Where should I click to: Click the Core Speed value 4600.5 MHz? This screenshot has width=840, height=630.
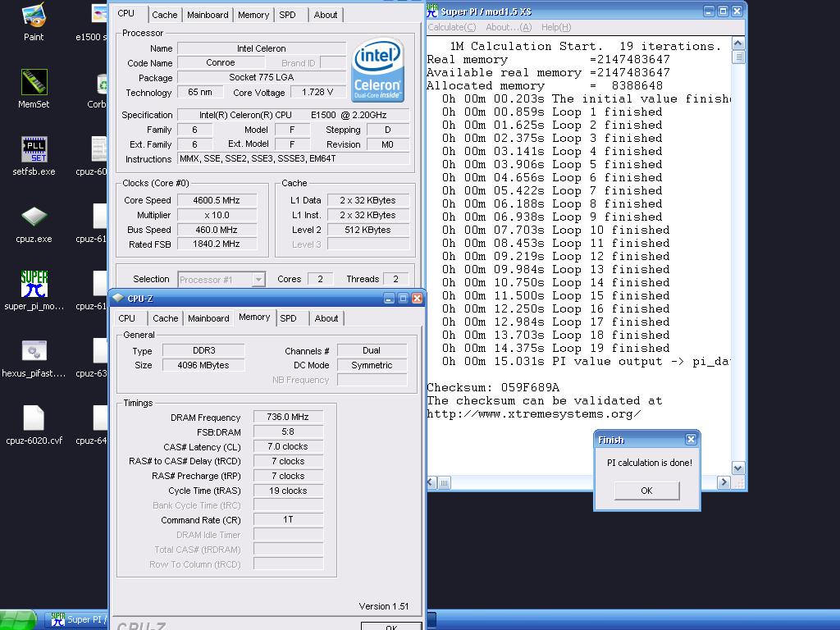pyautogui.click(x=217, y=200)
